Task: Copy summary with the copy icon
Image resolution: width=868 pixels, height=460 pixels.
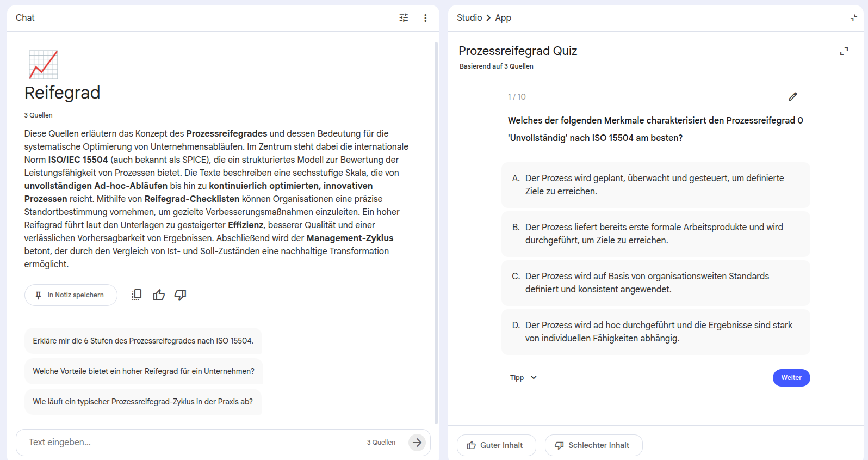Action: 137,295
